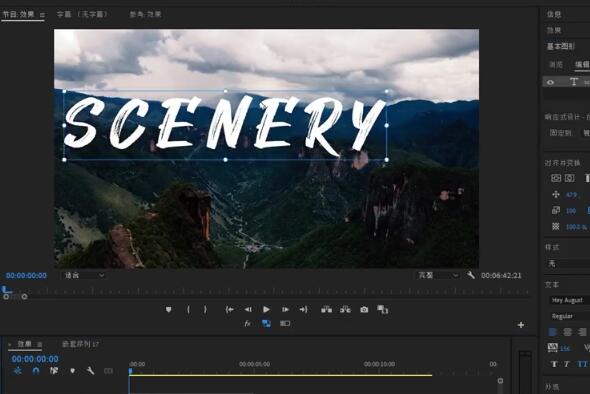Screen dimensions: 590x394
Task: Click the opacity checkerboard icon
Action: 555,227
